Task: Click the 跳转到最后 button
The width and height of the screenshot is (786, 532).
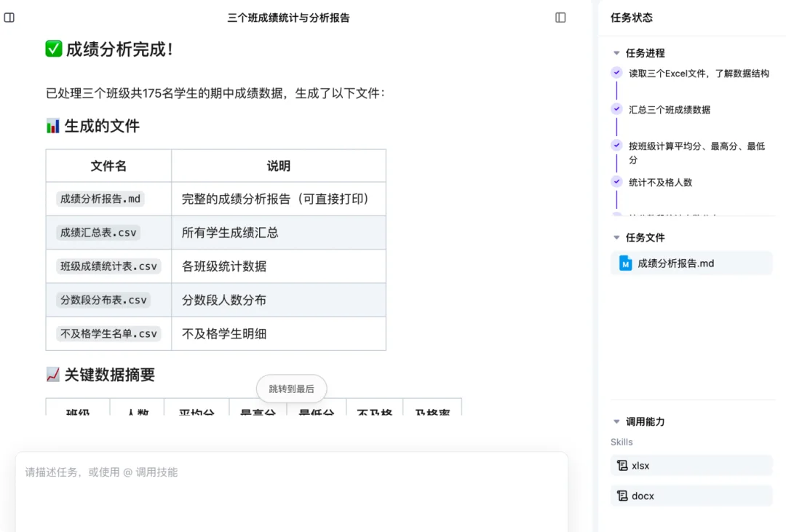Action: (291, 388)
